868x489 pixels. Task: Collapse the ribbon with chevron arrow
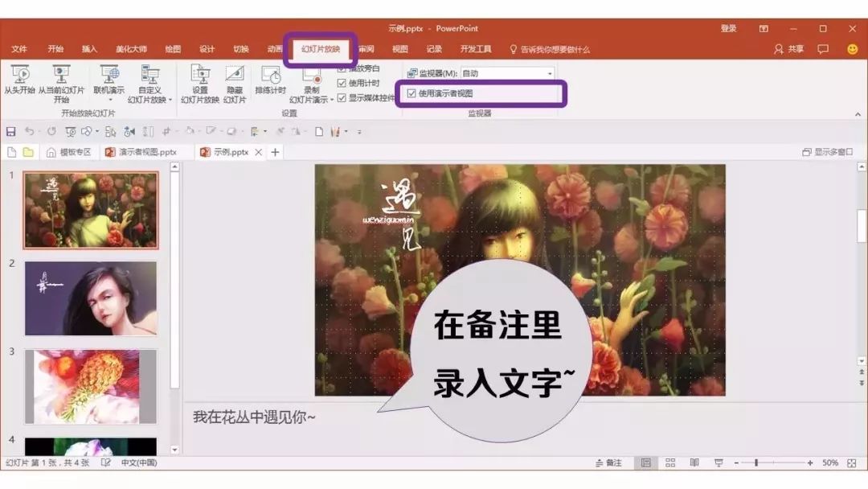858,114
